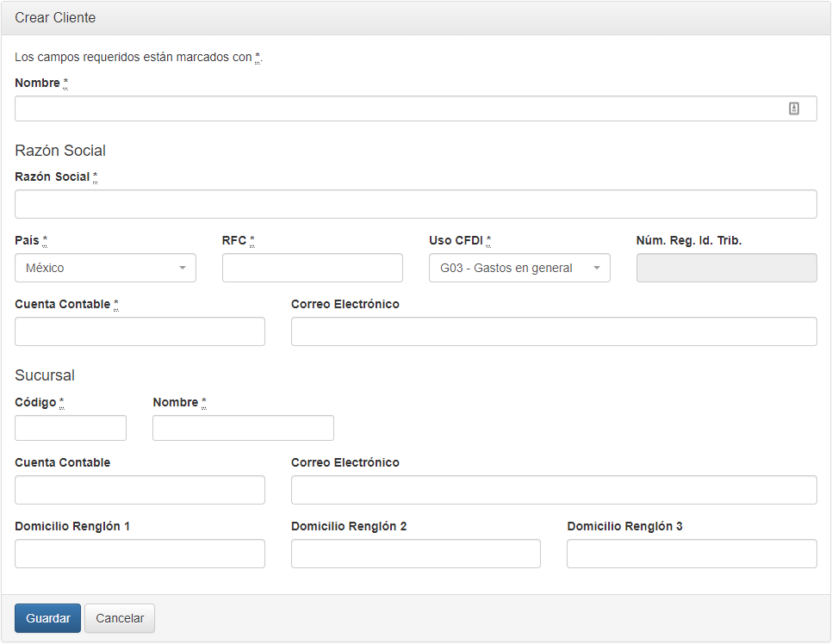Focus the top Nombre text field

click(x=396, y=108)
